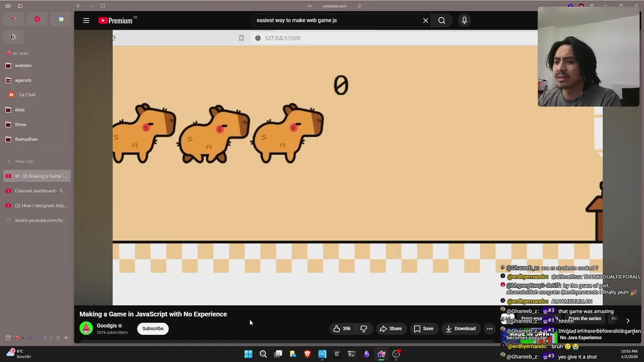
Task: Open File Explorer from the taskbar
Action: pos(293,354)
